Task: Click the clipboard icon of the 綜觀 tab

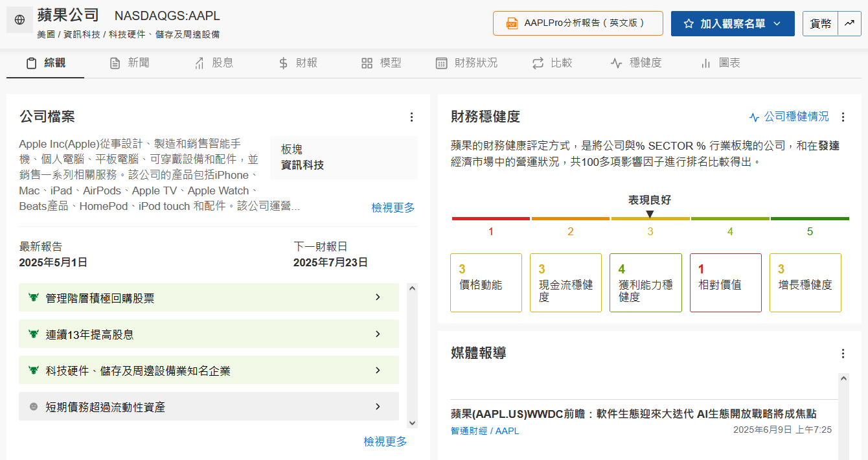Action: click(x=31, y=63)
